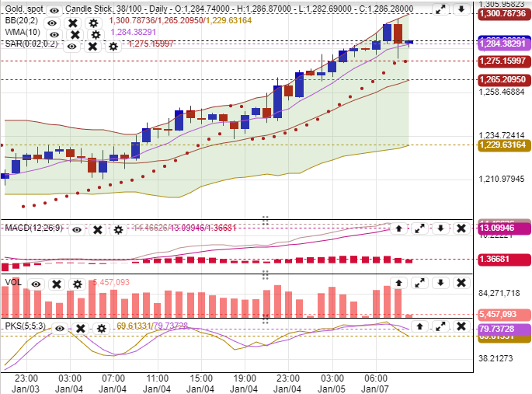Screen dimensions: 532x394
Task: Remove the VOL indicator with its X icon
Action: click(57, 284)
